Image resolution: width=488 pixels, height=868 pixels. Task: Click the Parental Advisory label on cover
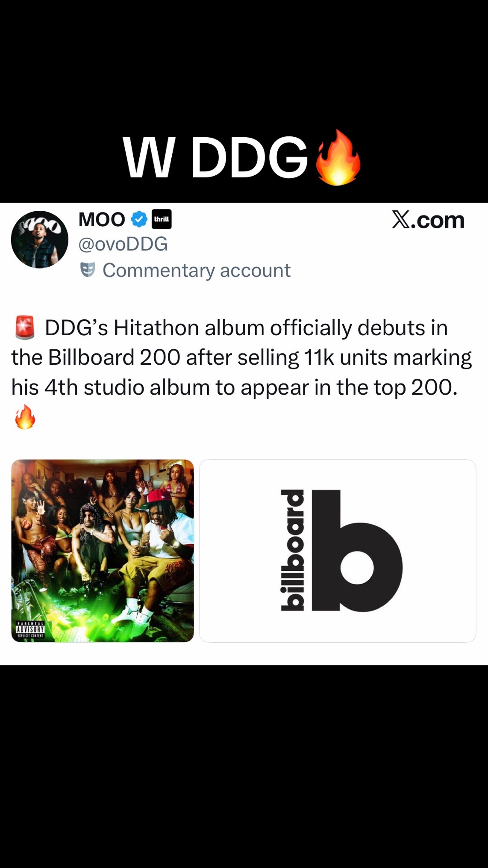pos(30,630)
